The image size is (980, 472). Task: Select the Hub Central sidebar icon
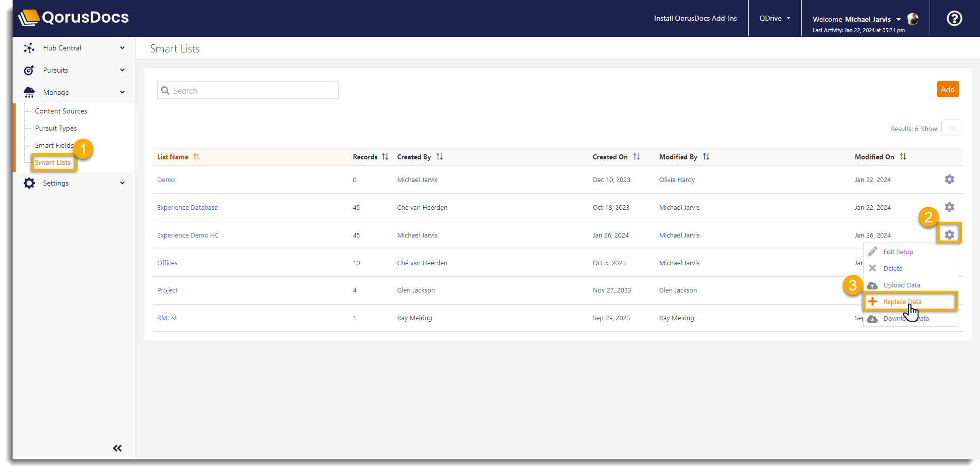click(x=29, y=47)
